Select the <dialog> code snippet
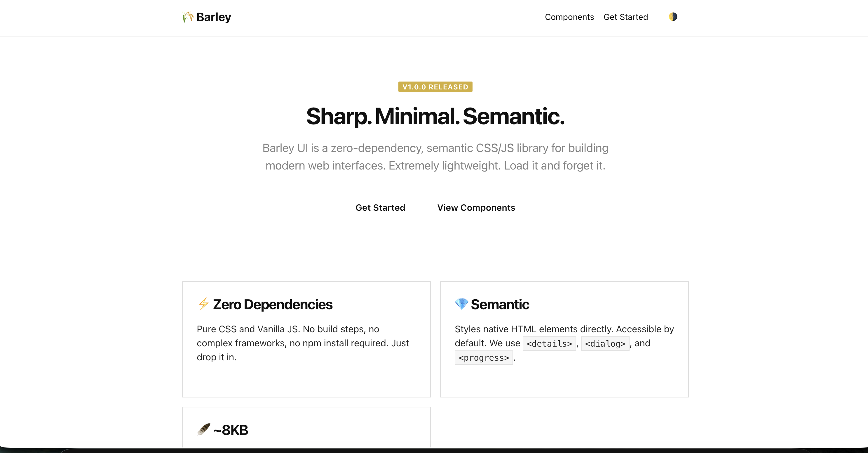The width and height of the screenshot is (868, 453). click(605, 343)
